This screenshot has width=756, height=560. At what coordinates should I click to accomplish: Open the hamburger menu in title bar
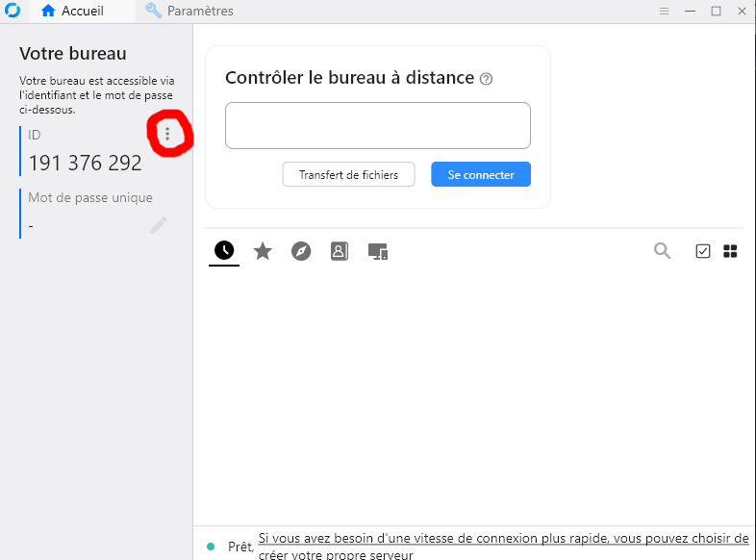pyautogui.click(x=664, y=12)
